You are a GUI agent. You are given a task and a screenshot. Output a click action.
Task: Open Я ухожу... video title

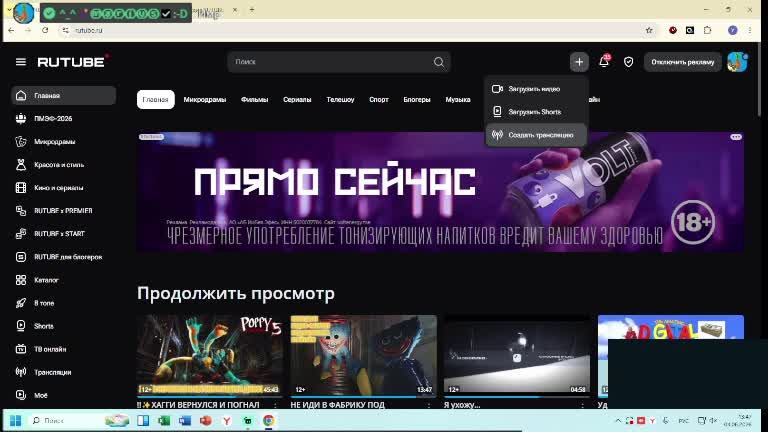[462, 405]
